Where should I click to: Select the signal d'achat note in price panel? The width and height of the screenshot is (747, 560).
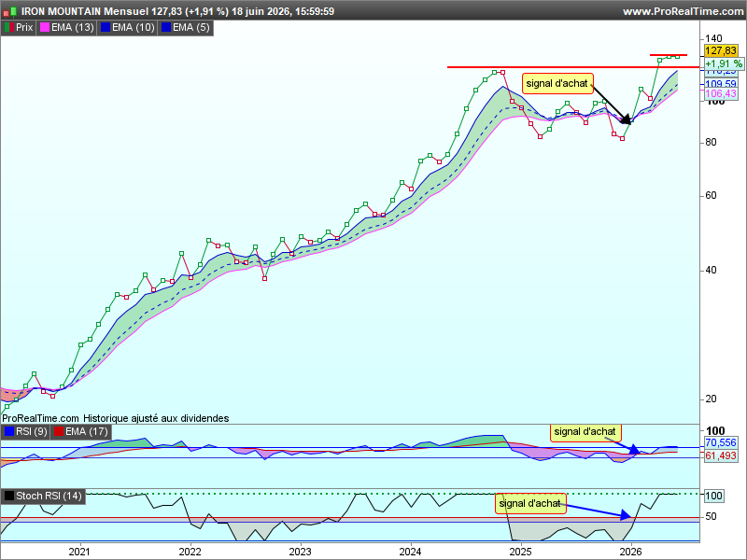(x=557, y=83)
